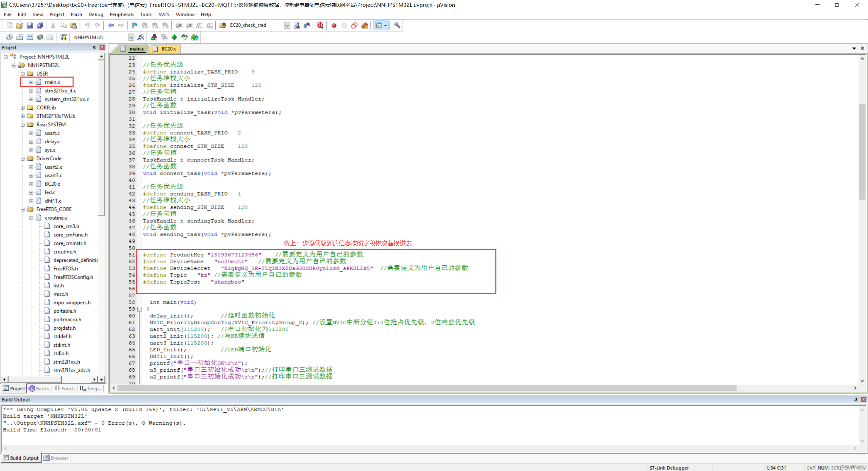Screen dimensions: 868x471
Task: Click the Find icon next to the search box
Action: click(x=297, y=25)
